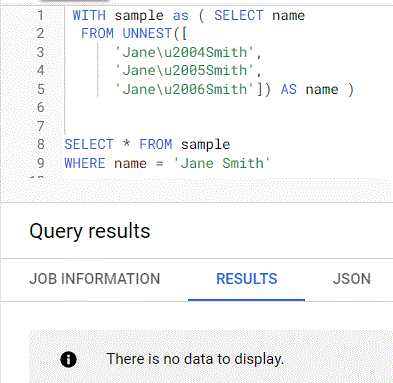Open the JOB INFORMATION tab
The image size is (393, 383).
pyautogui.click(x=95, y=279)
